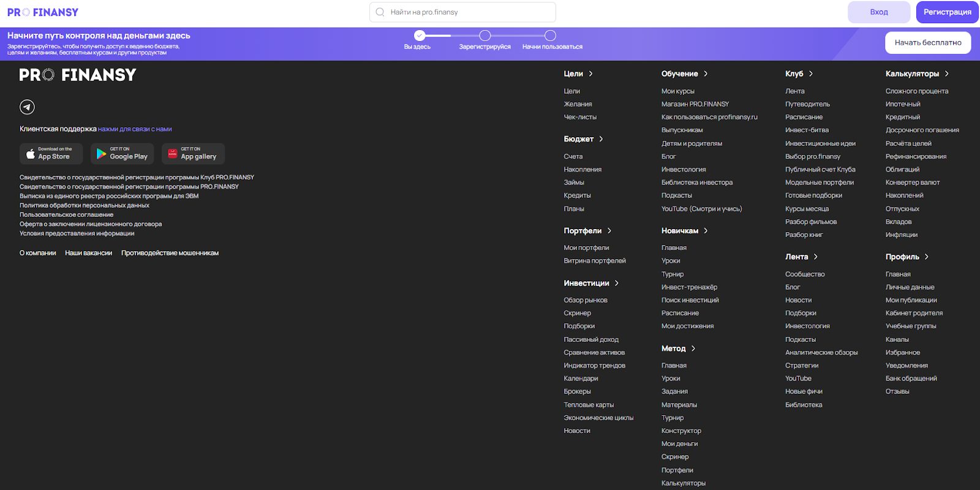
Task: Open Магазин PRO.FINANSY link
Action: tap(695, 104)
